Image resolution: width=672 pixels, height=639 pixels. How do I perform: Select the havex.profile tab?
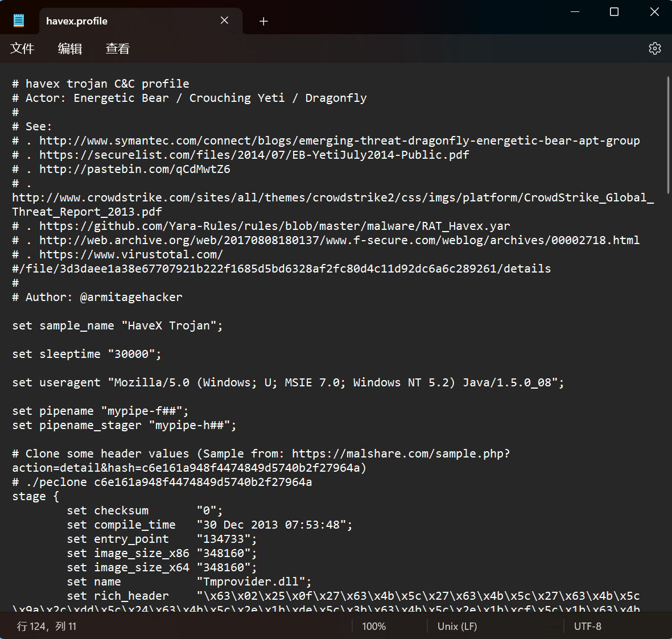(x=141, y=21)
